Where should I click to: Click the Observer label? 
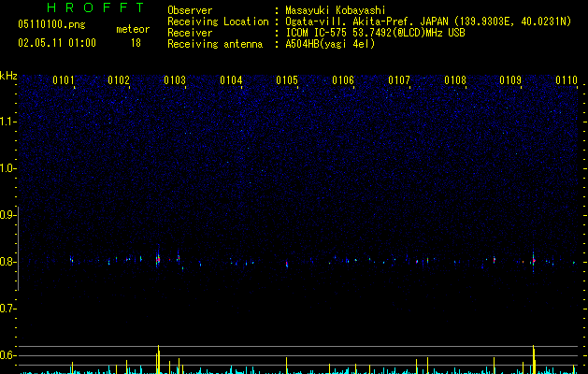(x=190, y=10)
